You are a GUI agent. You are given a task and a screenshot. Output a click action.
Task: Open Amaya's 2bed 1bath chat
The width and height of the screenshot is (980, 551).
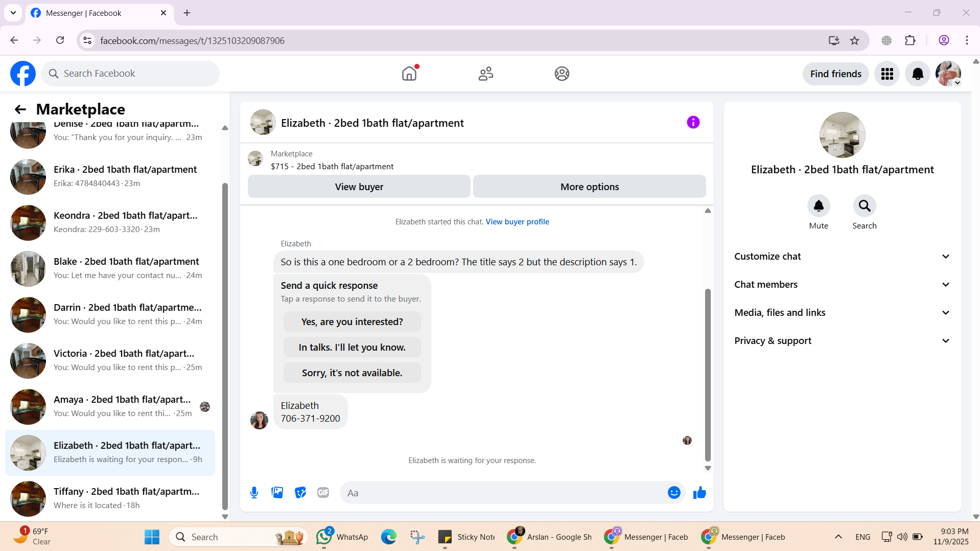coord(110,406)
